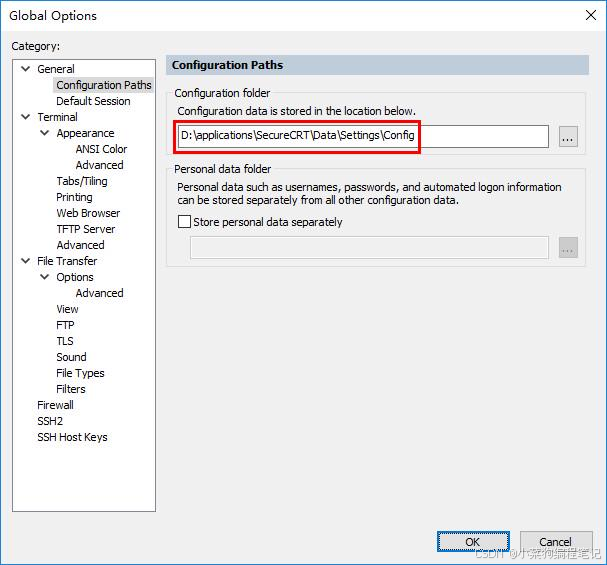Open the Tabs/Tiling settings

coord(82,181)
